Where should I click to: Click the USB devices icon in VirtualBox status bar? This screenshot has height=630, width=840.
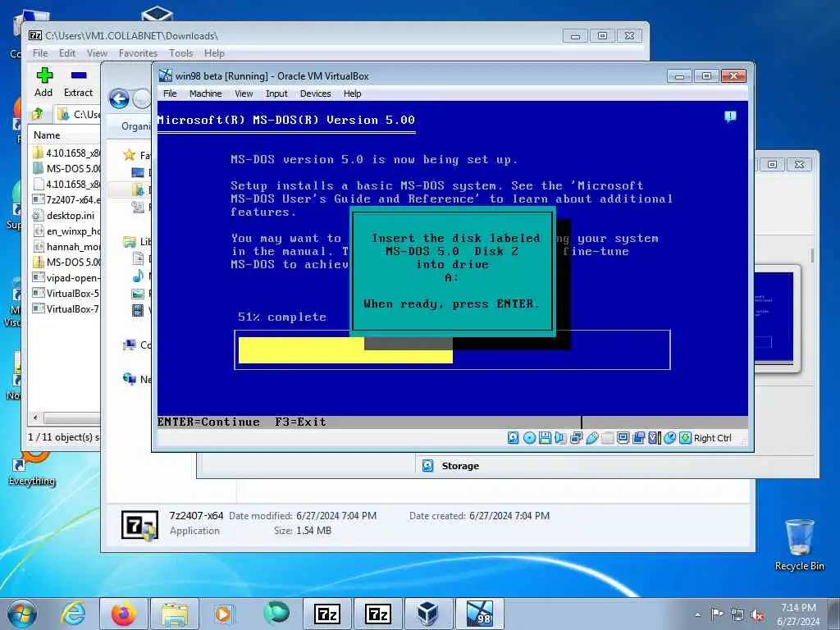coord(592,438)
